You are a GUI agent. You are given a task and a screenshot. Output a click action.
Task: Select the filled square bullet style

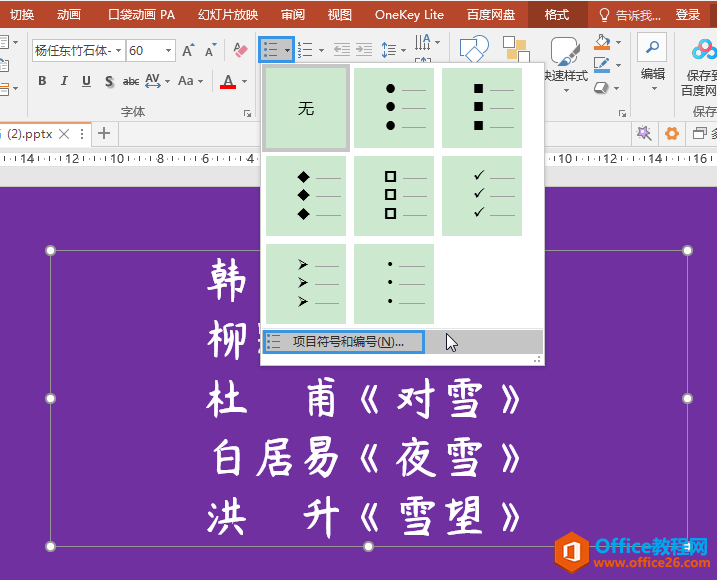(482, 107)
